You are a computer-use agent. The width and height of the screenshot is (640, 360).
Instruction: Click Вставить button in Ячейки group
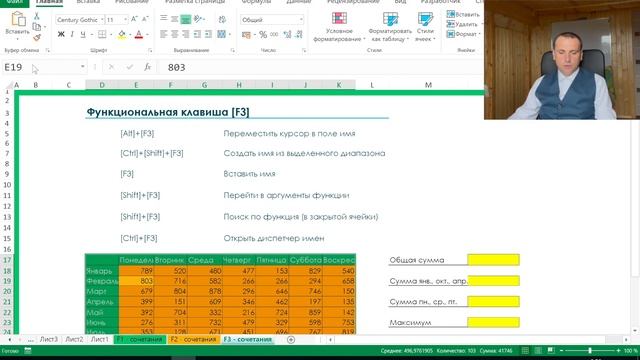463,14
